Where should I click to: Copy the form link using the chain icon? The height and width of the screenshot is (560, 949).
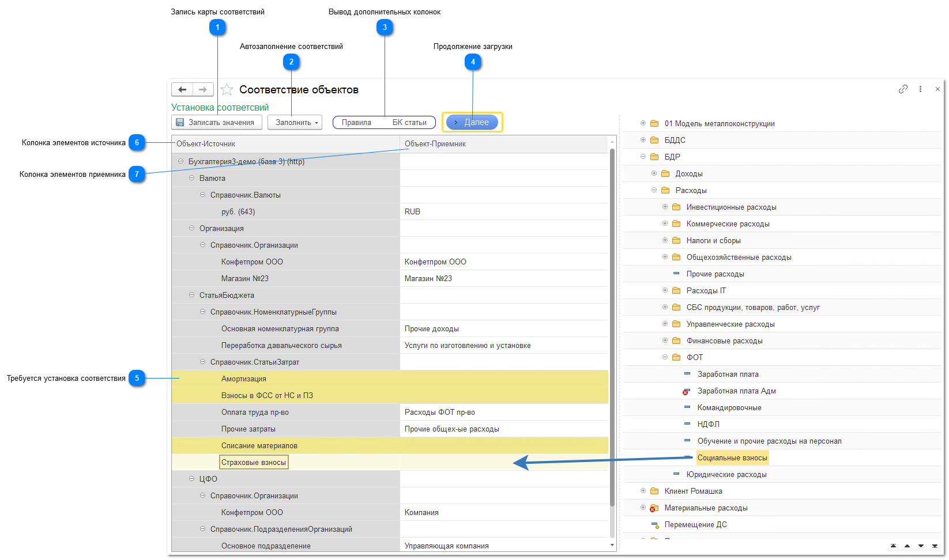pos(903,89)
